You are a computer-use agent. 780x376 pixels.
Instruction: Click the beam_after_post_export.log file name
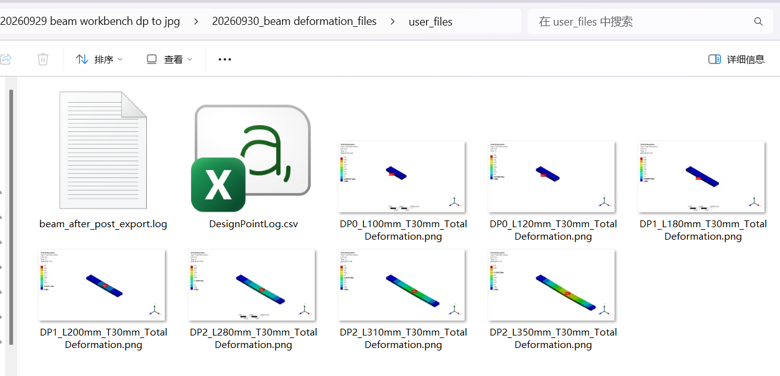103,224
